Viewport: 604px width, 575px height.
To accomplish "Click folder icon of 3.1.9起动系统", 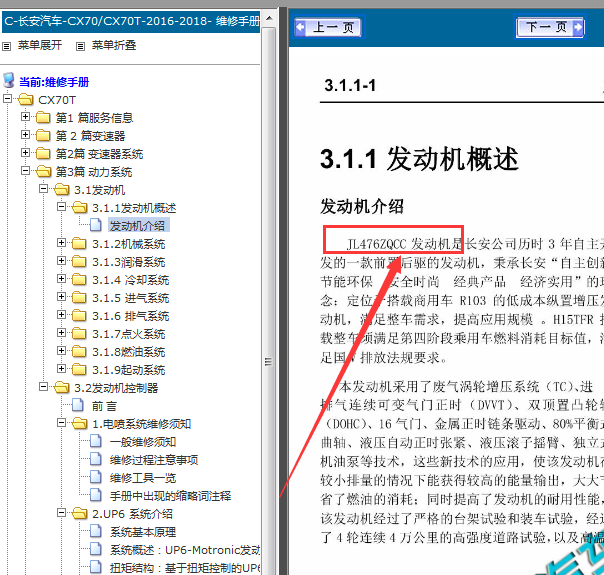I will click(x=79, y=369).
